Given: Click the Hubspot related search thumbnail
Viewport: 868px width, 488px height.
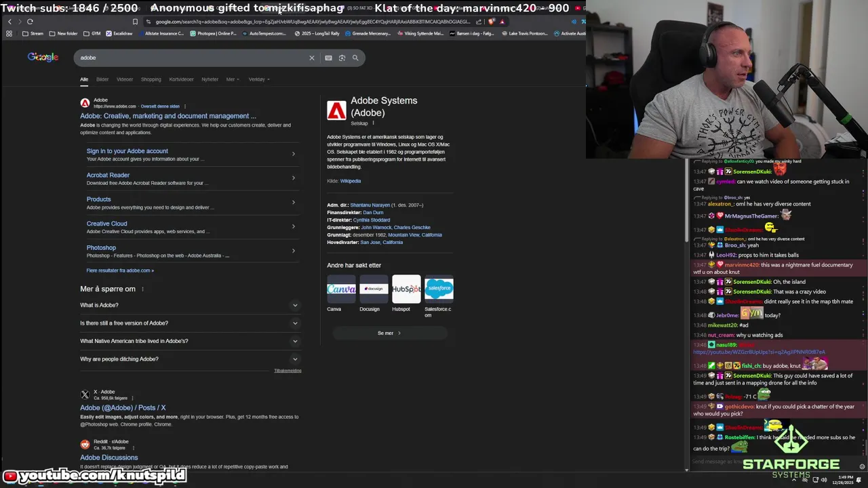Looking at the screenshot, I should 406,289.
